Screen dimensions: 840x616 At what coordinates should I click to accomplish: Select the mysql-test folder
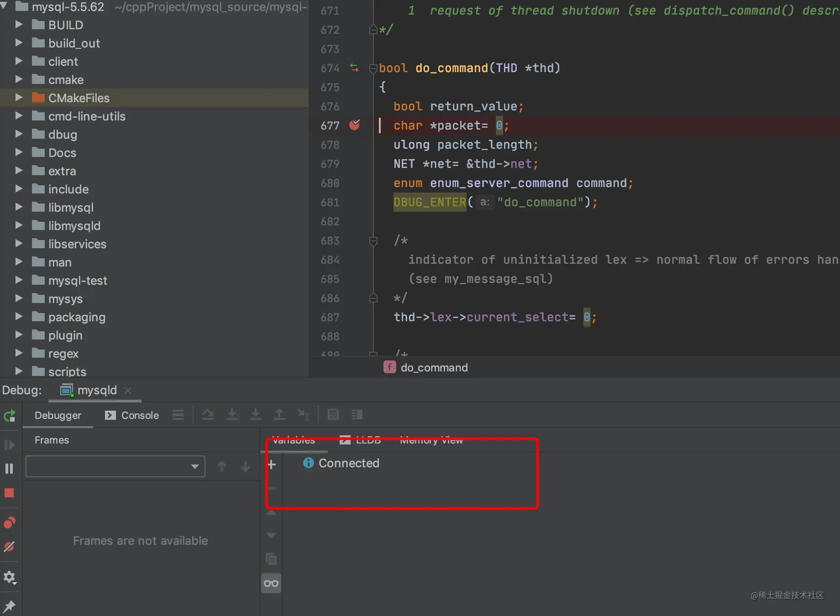tap(78, 281)
